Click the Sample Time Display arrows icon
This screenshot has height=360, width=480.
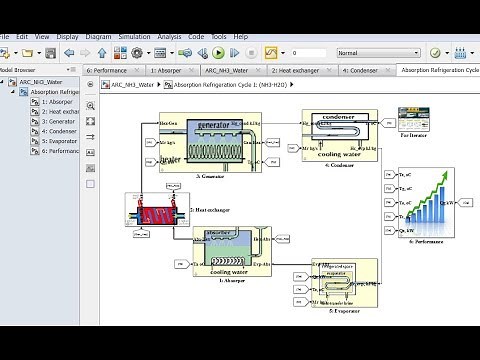click(90, 137)
